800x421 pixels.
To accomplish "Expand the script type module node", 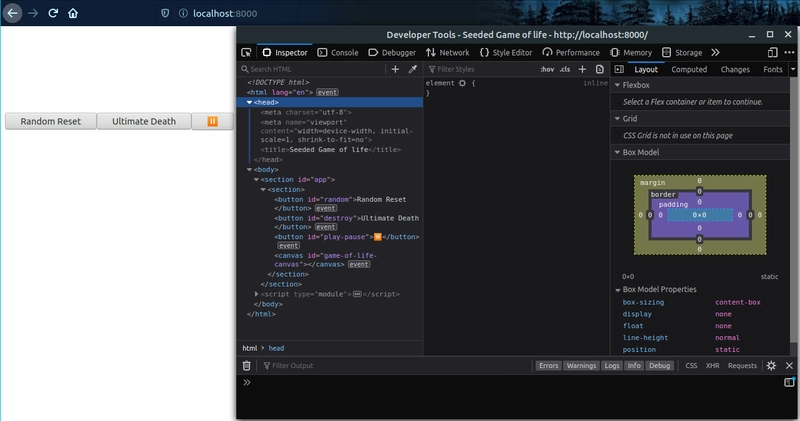I will point(257,294).
